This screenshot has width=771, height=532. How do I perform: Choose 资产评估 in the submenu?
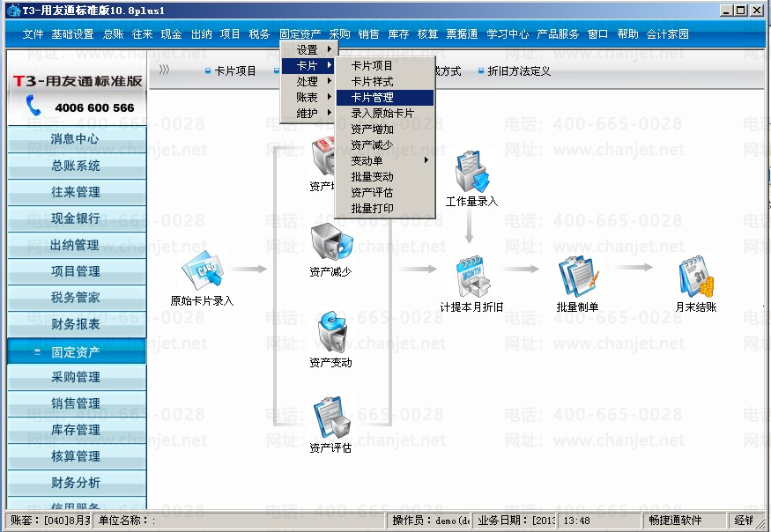(384, 192)
